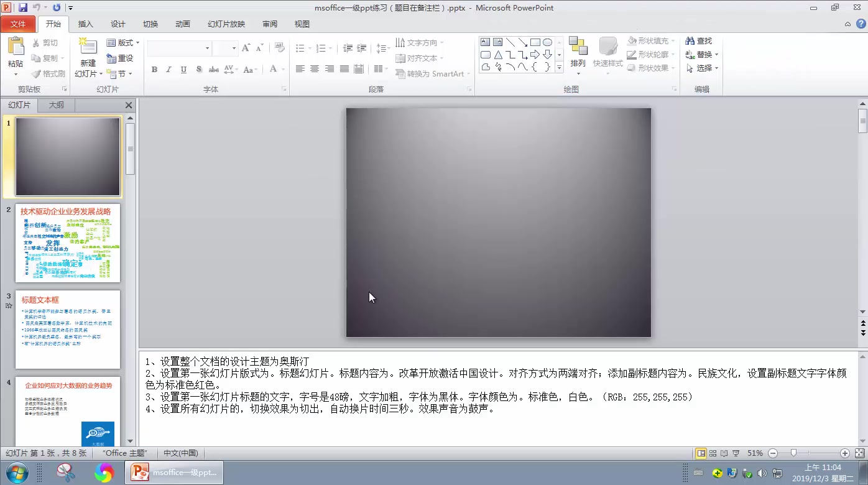This screenshot has height=485, width=868.
Task: Open the line spacing dropdown
Action: coord(383,48)
